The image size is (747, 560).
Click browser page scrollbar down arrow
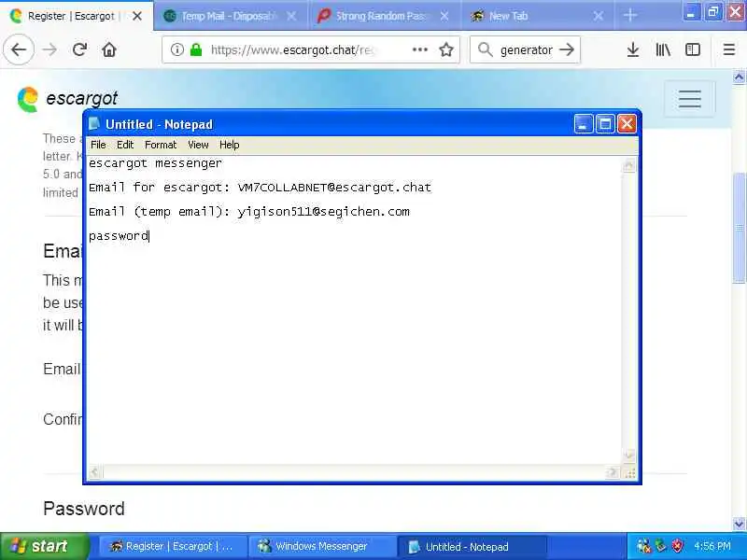(739, 524)
